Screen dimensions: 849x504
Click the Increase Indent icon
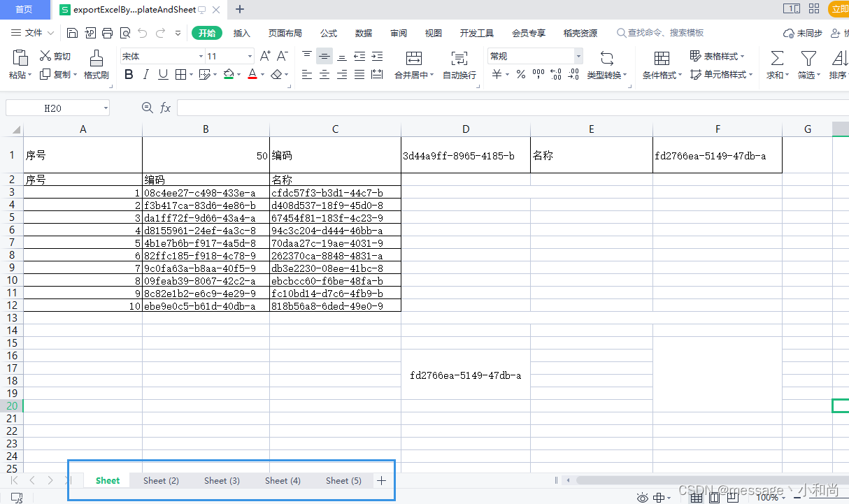coord(377,56)
